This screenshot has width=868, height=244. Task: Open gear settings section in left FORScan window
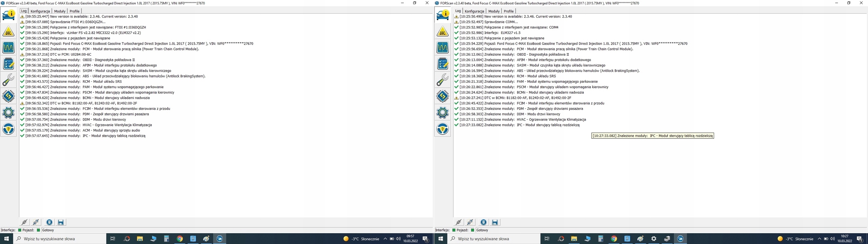tap(8, 112)
